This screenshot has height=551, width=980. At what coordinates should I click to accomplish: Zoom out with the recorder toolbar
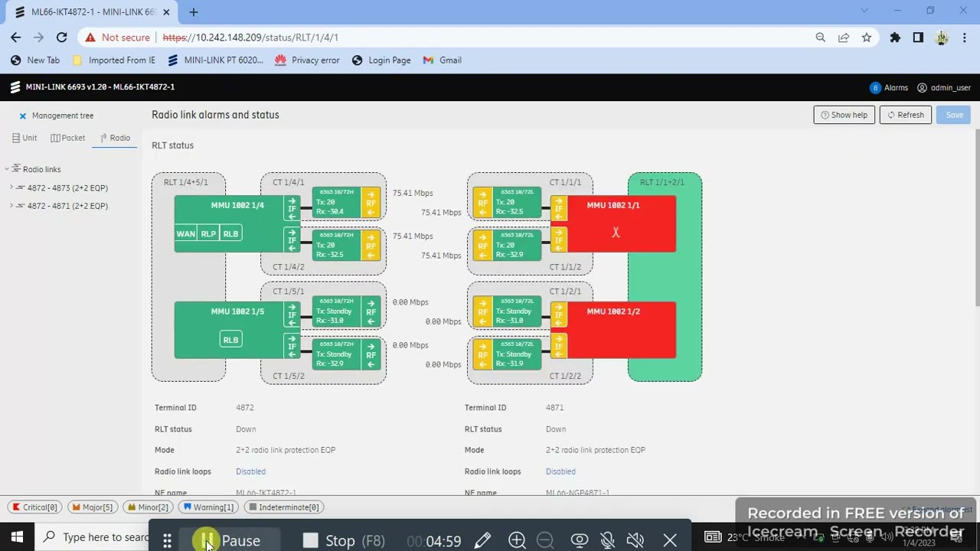545,540
